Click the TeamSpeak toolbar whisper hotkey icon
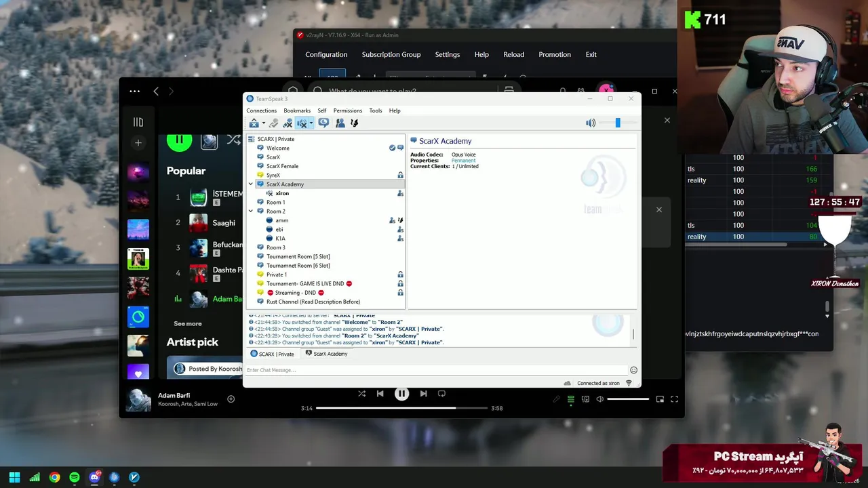This screenshot has width=868, height=488. 354,123
